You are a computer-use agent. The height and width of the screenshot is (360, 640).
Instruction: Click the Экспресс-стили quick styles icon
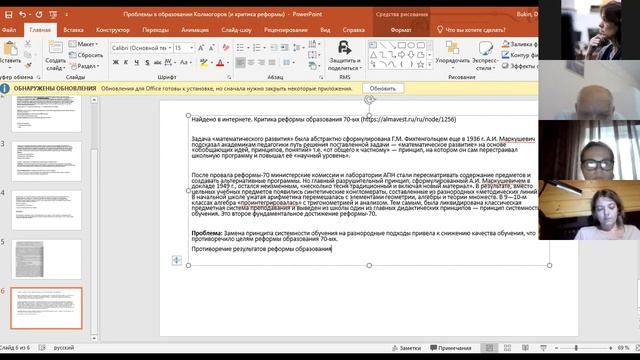(485, 48)
